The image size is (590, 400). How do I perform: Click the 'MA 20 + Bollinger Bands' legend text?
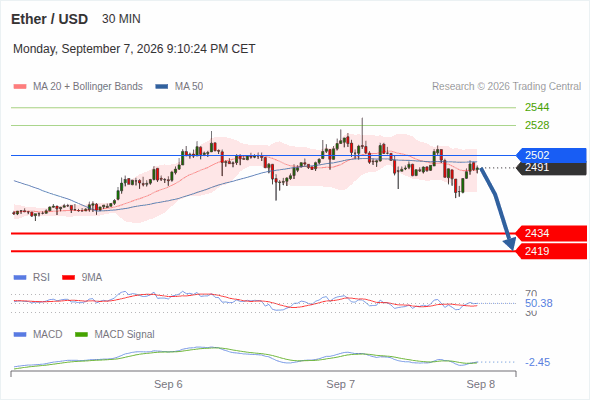click(x=88, y=87)
